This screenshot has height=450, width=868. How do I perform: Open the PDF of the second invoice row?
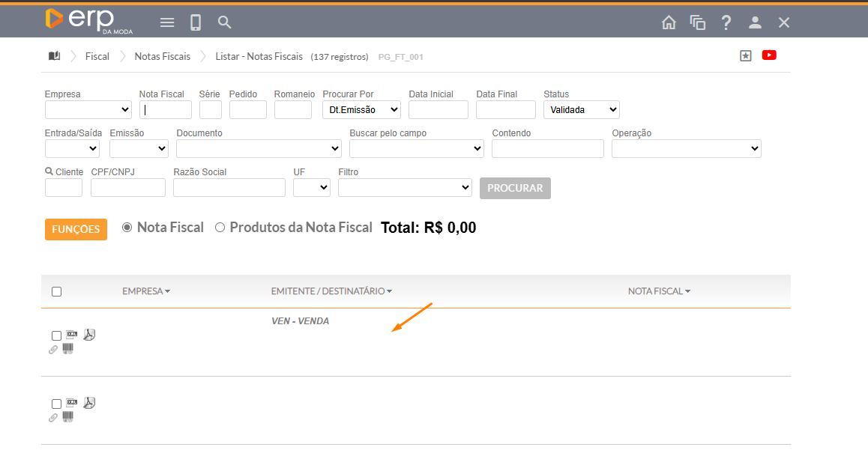(89, 403)
